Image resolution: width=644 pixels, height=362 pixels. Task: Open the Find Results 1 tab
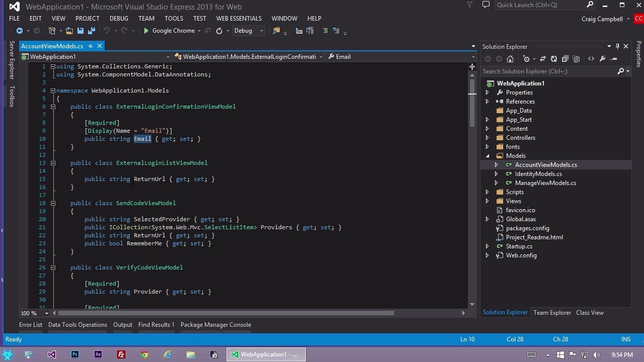(x=156, y=325)
